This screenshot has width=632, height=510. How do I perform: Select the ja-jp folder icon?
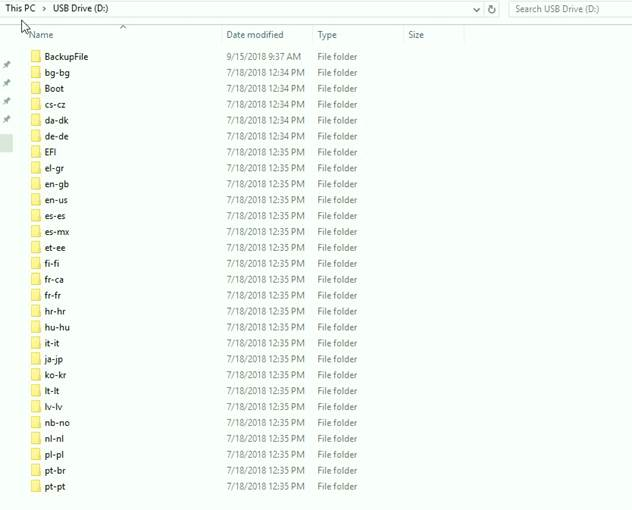[36, 359]
